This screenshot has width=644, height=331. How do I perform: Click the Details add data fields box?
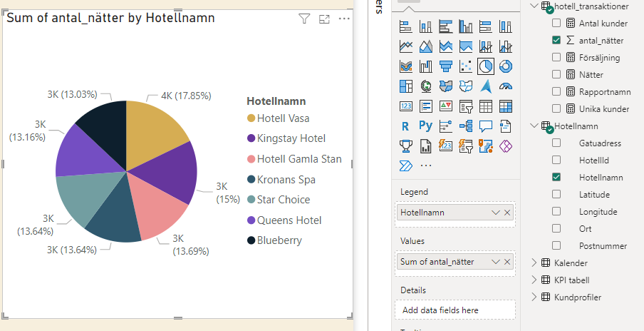click(x=454, y=310)
